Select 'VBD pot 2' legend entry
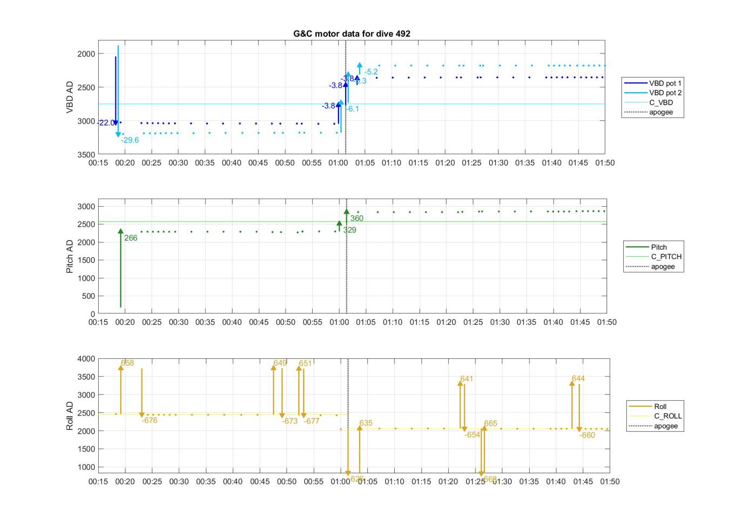Image resolution: width=756 pixels, height=532 pixels. [x=653, y=93]
